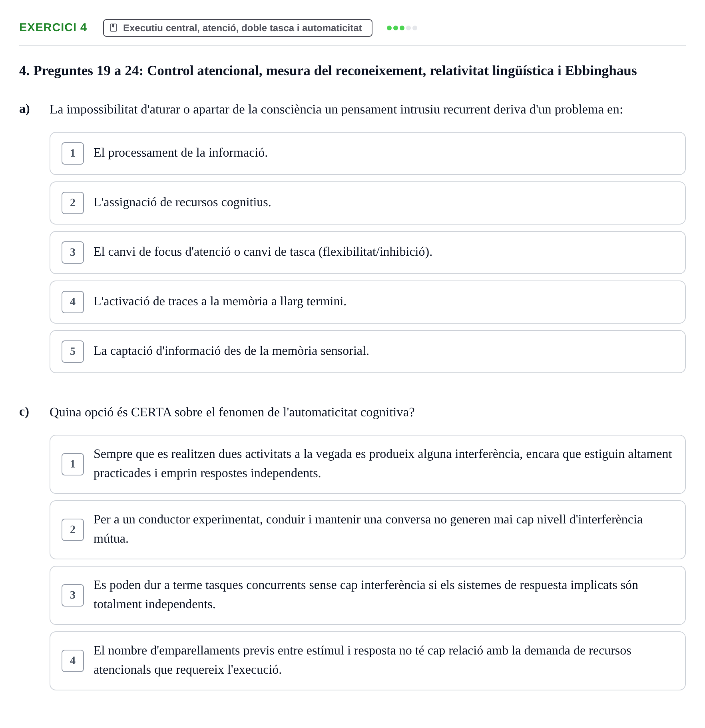
Task: Select option 2 'L'assignació de recursos cognitius'
Action: [367, 203]
